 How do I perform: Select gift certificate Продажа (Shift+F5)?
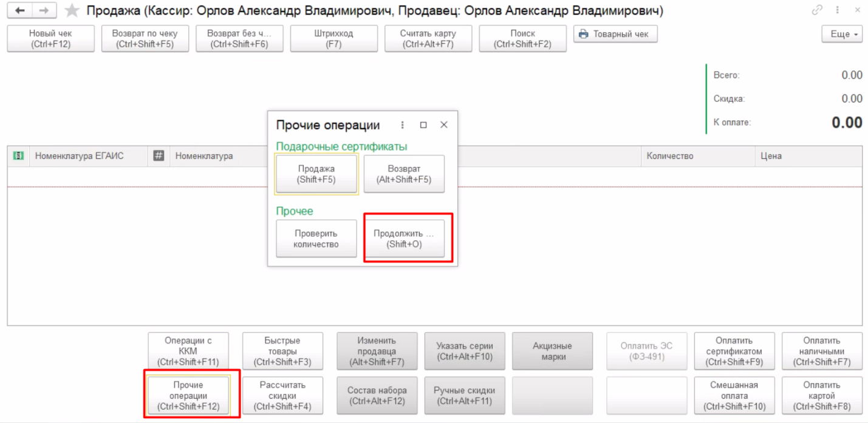(x=316, y=174)
